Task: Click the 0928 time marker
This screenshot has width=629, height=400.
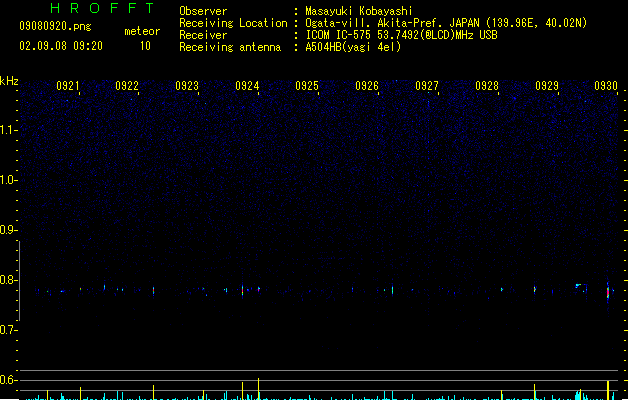Action: point(487,86)
